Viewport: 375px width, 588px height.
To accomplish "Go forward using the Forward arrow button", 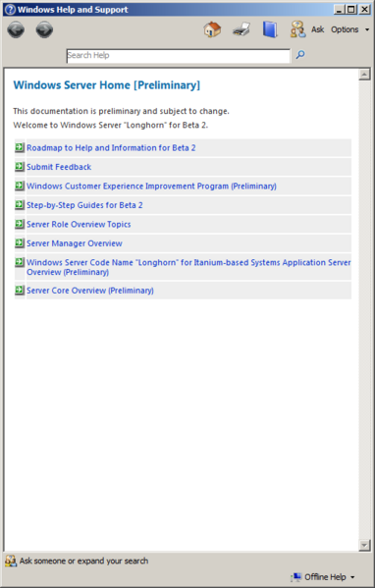I will tap(44, 30).
